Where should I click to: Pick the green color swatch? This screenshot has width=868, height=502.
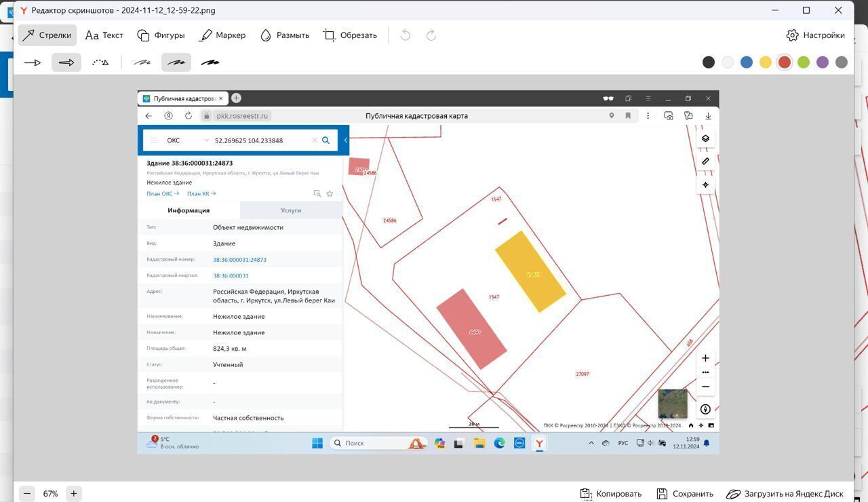point(804,62)
